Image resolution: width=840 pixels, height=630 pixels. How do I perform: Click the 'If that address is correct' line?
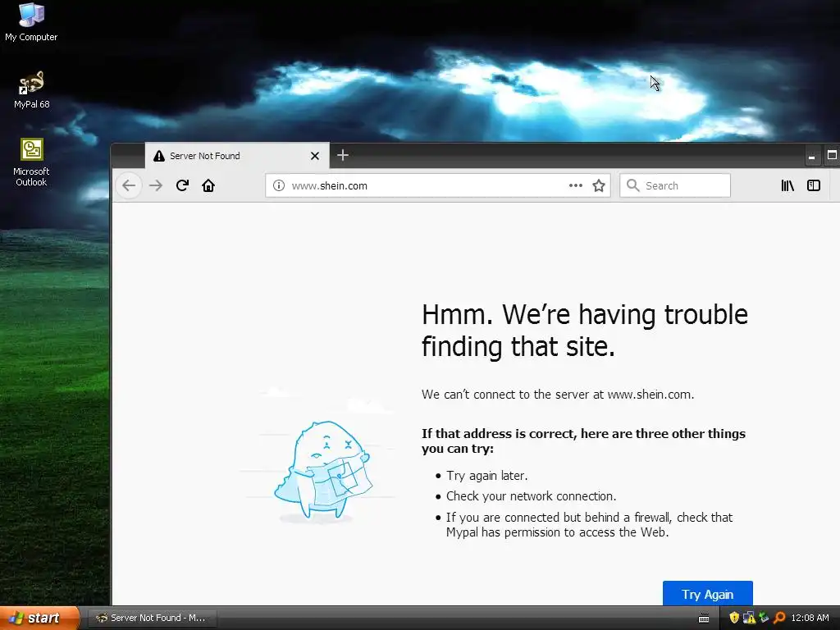coord(583,441)
